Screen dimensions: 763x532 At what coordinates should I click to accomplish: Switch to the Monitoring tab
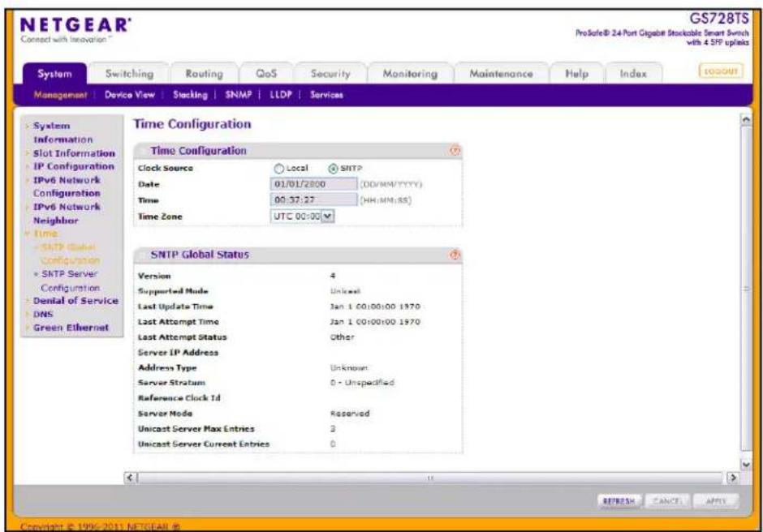[x=410, y=74]
